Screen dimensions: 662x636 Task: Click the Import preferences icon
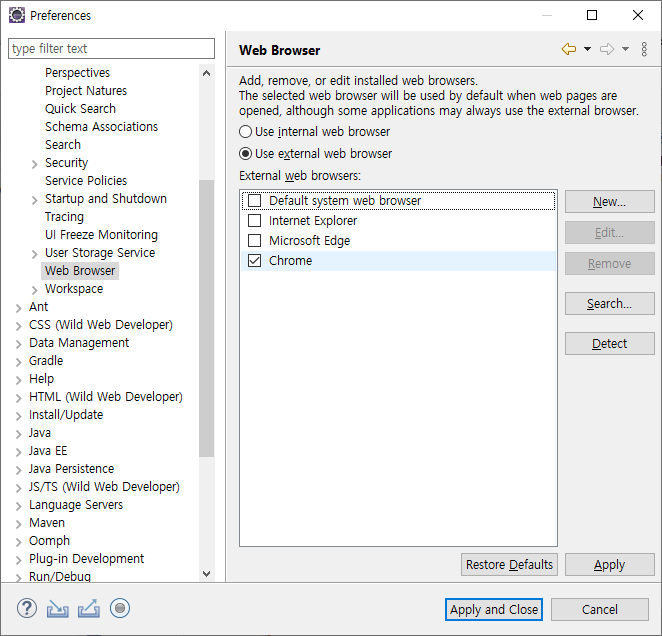click(x=57, y=609)
